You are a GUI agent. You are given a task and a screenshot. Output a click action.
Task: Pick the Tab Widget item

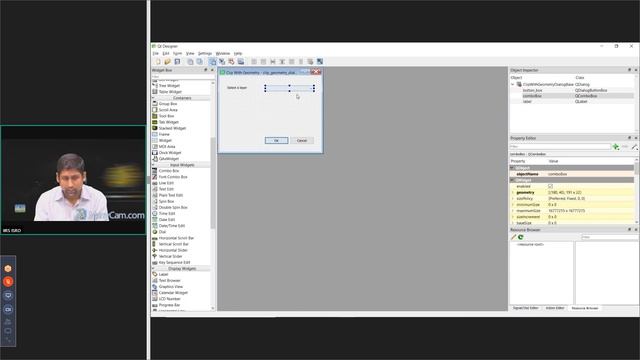click(168, 122)
